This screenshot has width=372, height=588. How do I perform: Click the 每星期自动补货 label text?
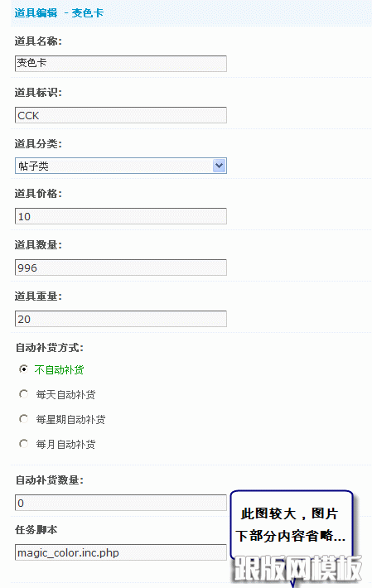pos(70,419)
